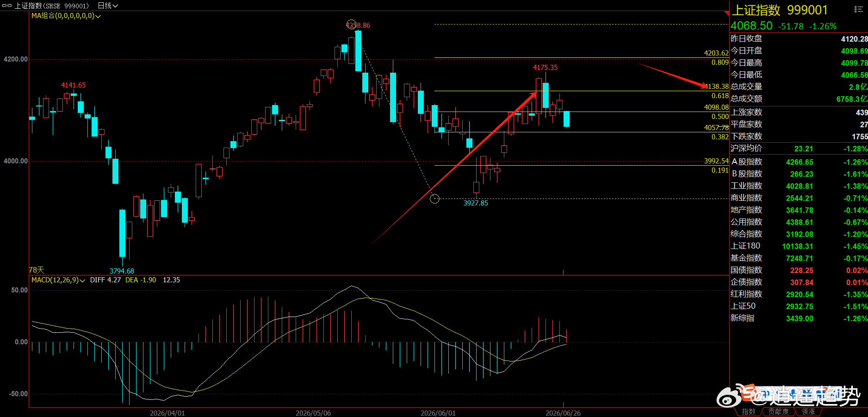This screenshot has height=417, width=868.
Task: Click the 4000.00 price axis label
Action: point(16,161)
